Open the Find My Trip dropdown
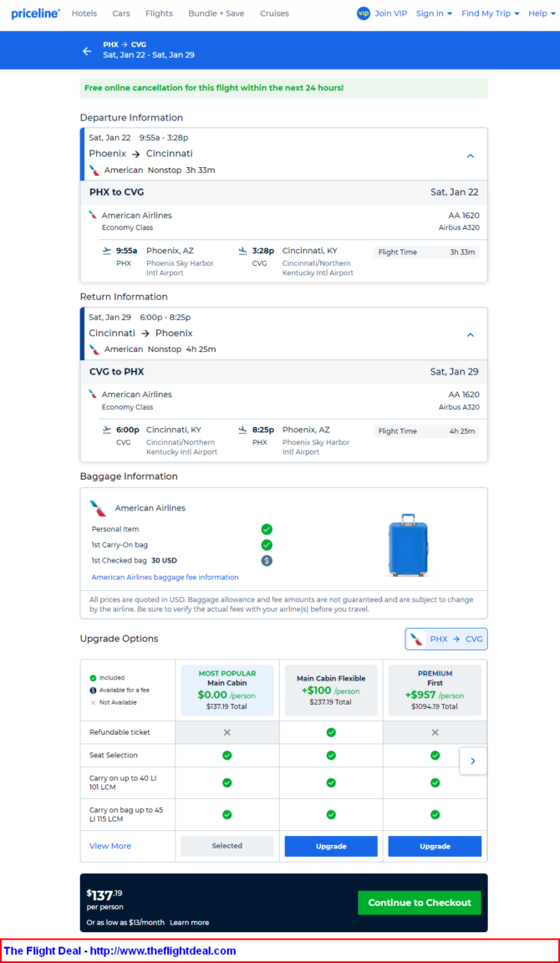This screenshot has width=560, height=963. pos(490,13)
